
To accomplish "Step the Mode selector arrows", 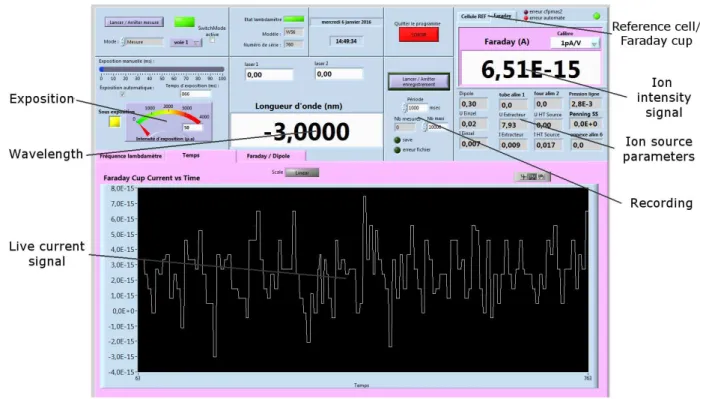I will tap(123, 42).
